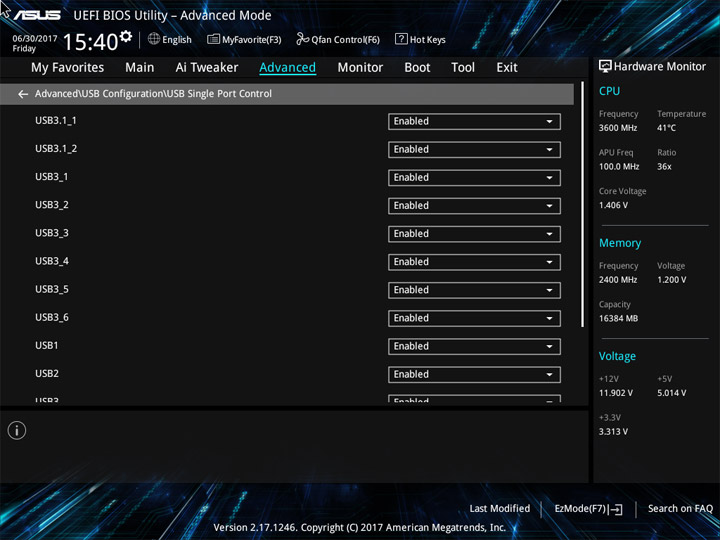Open the Tool tab
Screen dimensions: 720x540
click(x=463, y=68)
